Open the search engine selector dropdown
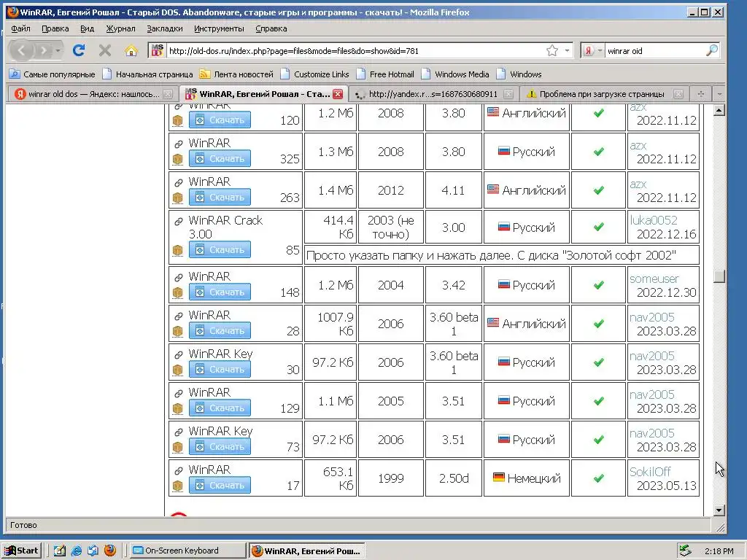Screen dimensions: 747x560 point(600,50)
